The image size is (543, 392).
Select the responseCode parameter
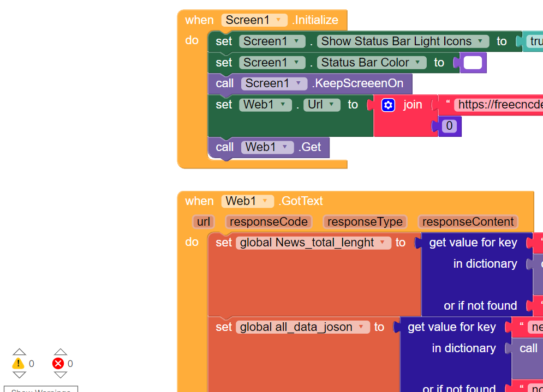click(x=268, y=222)
